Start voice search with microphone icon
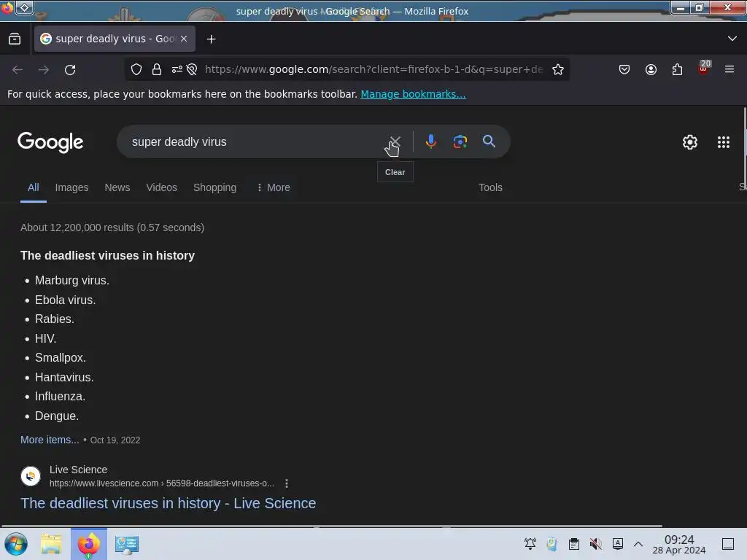 (x=430, y=141)
